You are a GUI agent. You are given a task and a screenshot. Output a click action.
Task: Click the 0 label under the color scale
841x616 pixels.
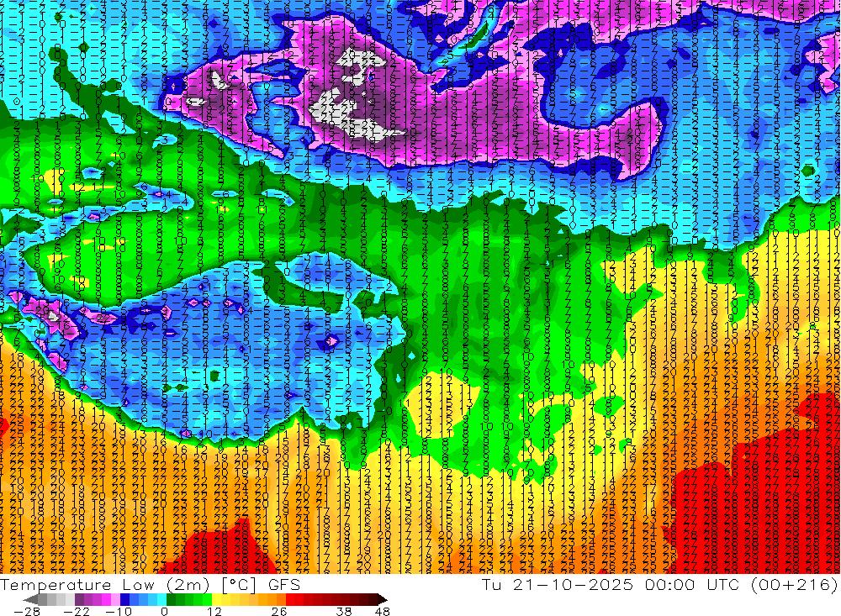pyautogui.click(x=164, y=611)
